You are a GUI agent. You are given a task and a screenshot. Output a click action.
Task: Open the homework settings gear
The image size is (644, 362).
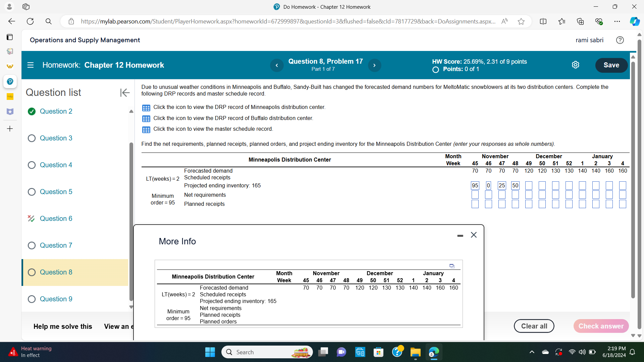click(576, 65)
